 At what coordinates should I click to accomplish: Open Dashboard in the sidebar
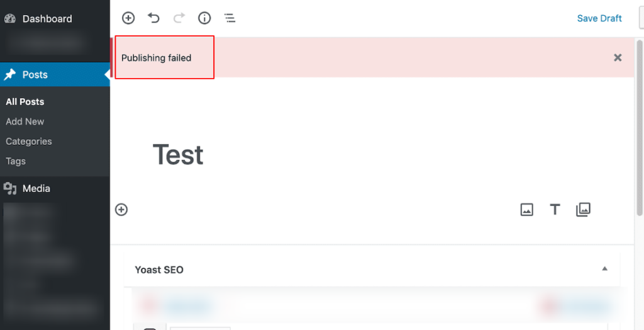[x=47, y=19]
